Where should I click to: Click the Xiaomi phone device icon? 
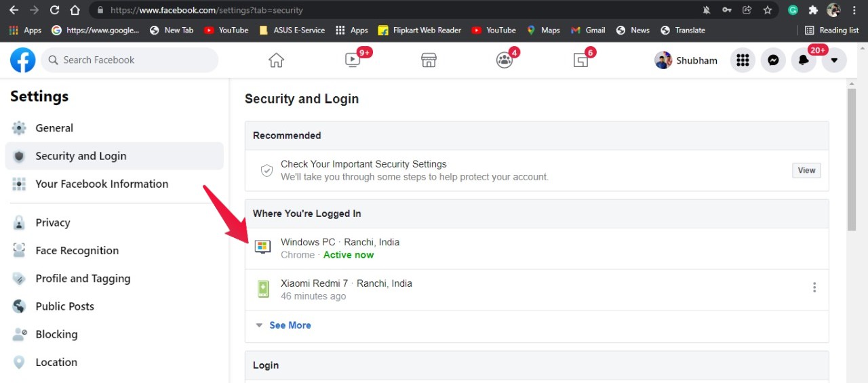(x=262, y=289)
